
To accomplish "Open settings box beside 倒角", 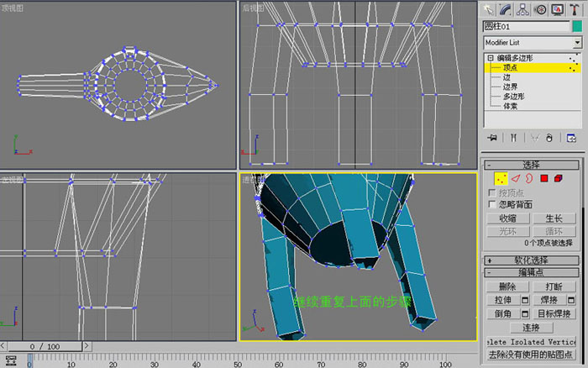I will [x=525, y=313].
